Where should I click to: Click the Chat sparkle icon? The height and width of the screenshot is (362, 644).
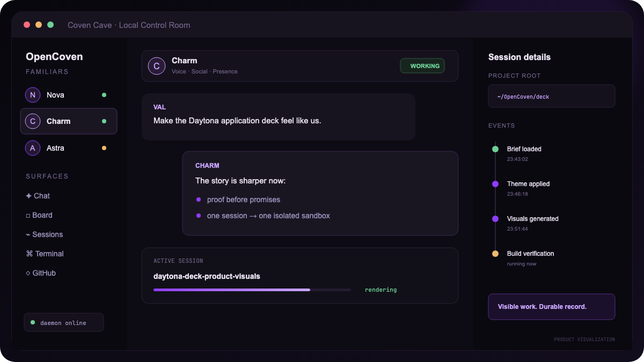28,196
